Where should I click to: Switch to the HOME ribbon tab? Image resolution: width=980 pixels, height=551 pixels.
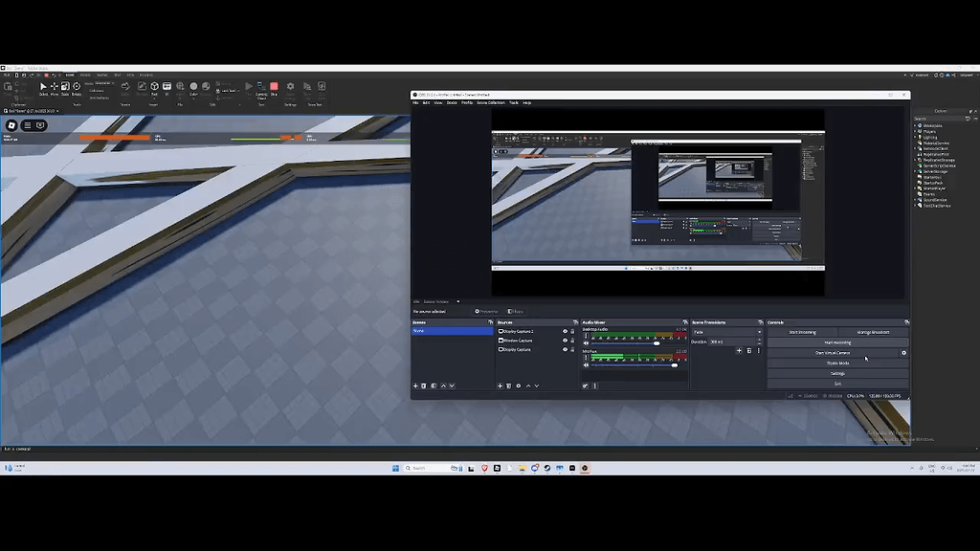coord(70,75)
